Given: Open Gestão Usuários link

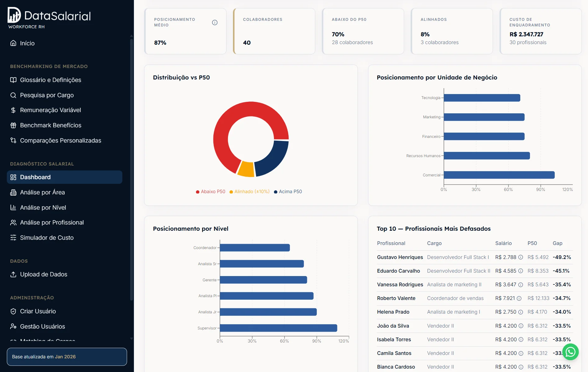Looking at the screenshot, I should [x=65, y=326].
